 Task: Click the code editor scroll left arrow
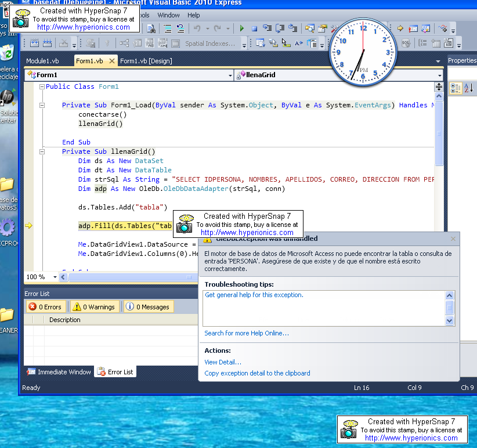click(63, 277)
